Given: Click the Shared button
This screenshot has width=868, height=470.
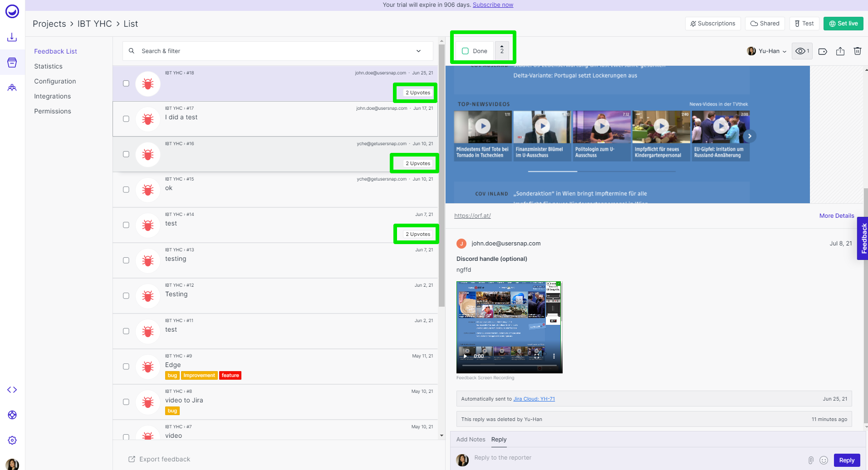Looking at the screenshot, I should [x=765, y=24].
